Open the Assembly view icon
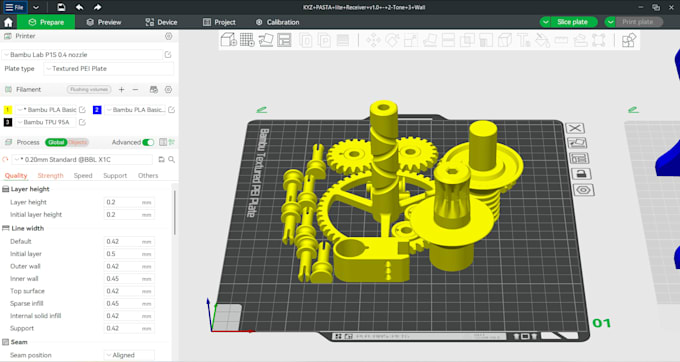680x362 pixels. point(628,40)
